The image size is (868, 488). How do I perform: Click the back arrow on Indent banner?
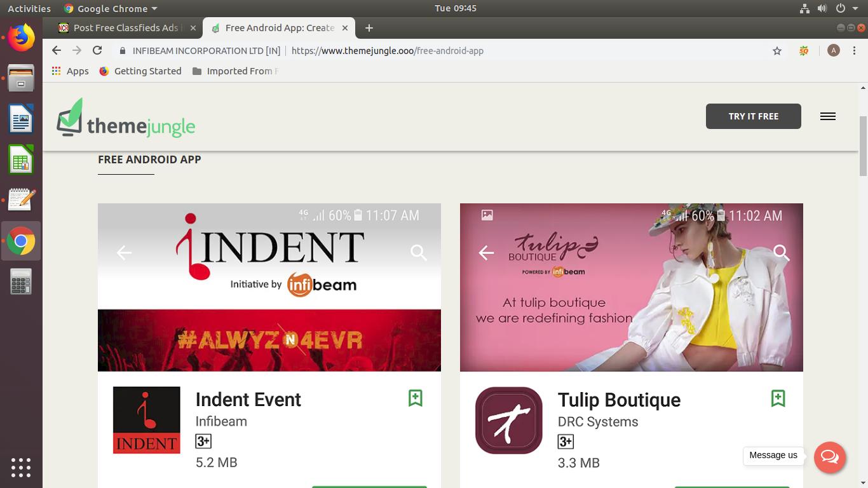point(124,253)
